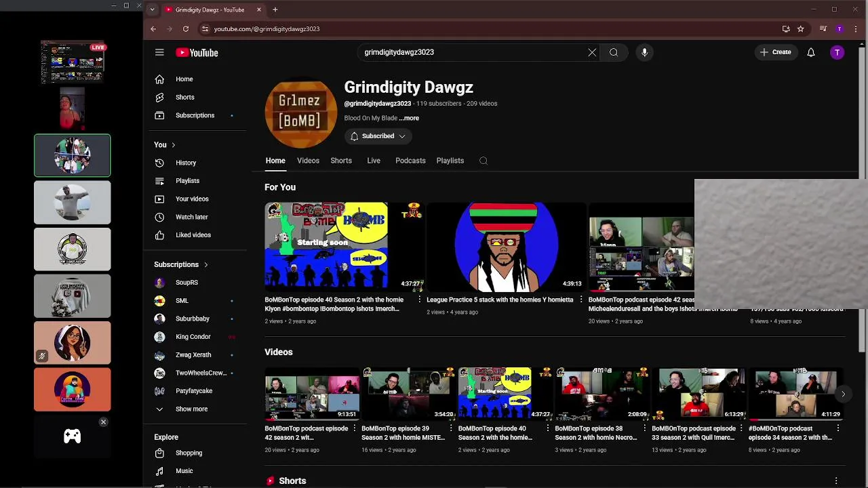The image size is (868, 488).
Task: Click the Grimdigity Dawgz channel avatar
Action: [301, 113]
